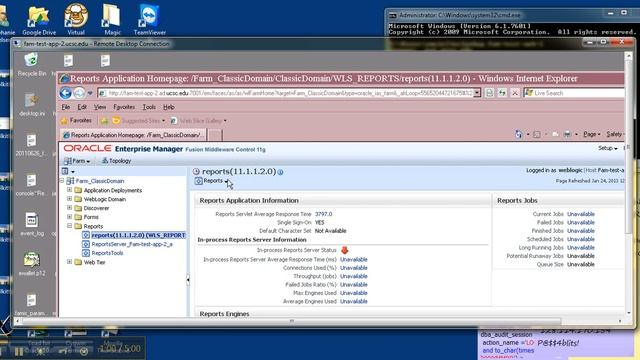Image resolution: width=640 pixels, height=360 pixels.
Task: Open the Safety dropdown menu
Action: [614, 134]
